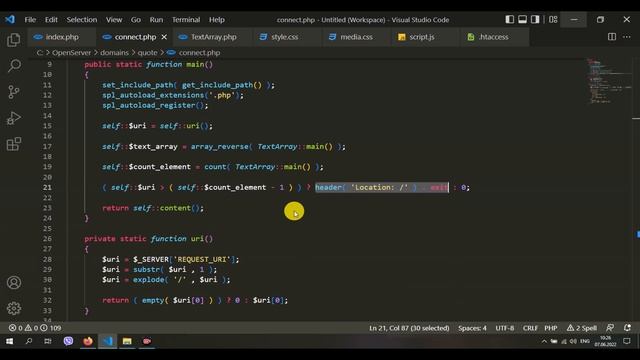Toggle primary side bar layout button
640x360 pixels.
coord(509,19)
